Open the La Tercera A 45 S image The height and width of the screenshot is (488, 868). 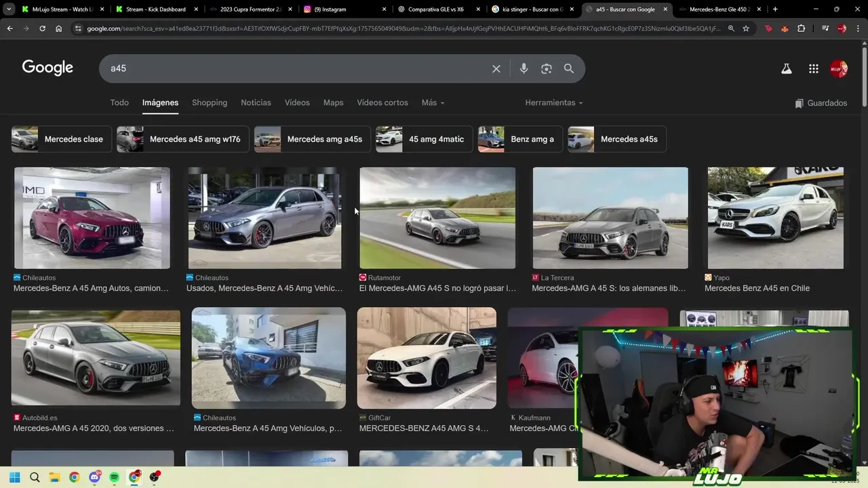[610, 218]
